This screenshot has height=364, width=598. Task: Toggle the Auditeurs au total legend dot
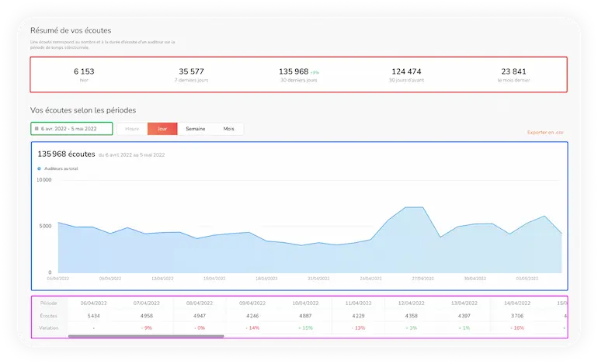pyautogui.click(x=39, y=168)
